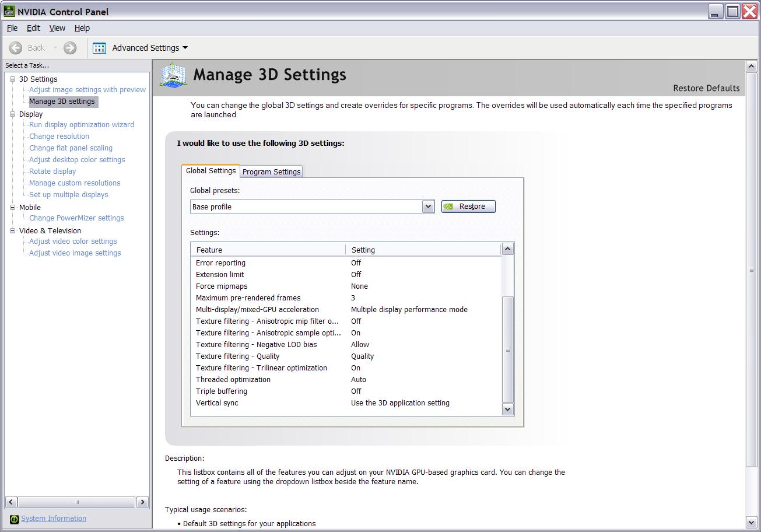This screenshot has width=761, height=532.
Task: Select the Negative LOD bias row
Action: 346,345
